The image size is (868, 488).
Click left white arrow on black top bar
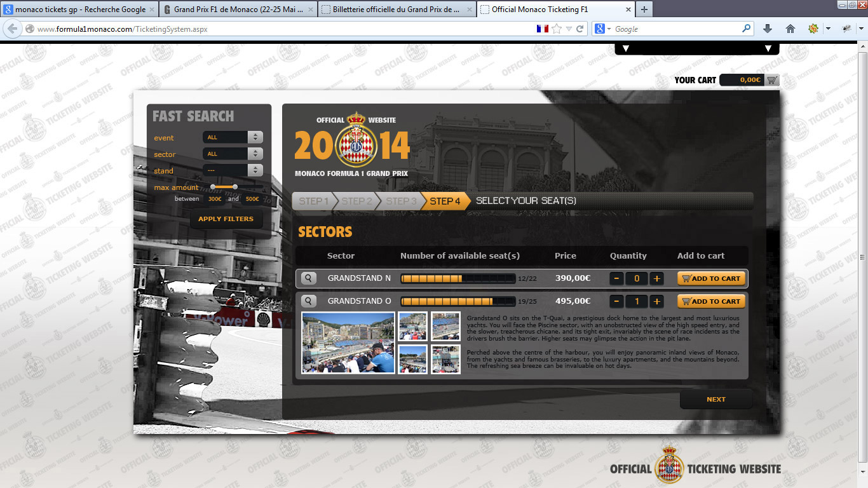click(x=626, y=49)
